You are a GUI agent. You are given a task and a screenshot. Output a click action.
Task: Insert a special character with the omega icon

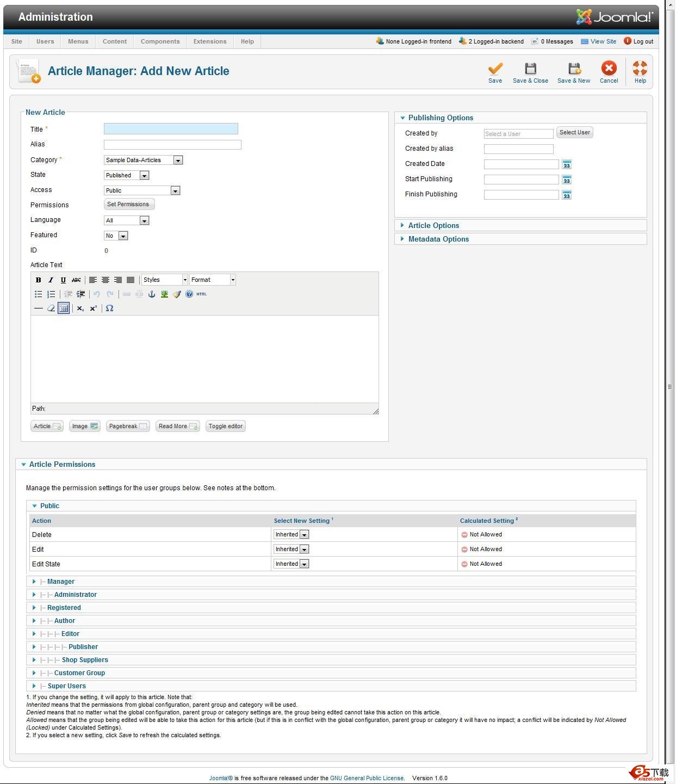[110, 308]
